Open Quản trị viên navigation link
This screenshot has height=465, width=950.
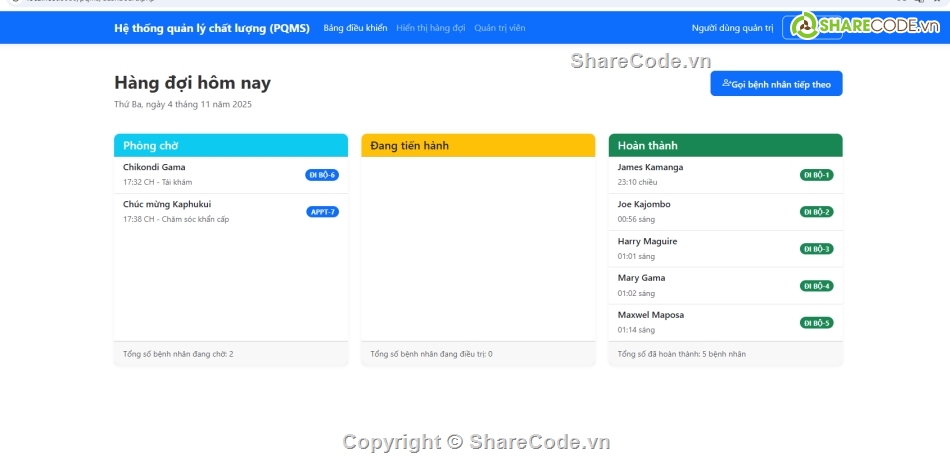(x=499, y=28)
